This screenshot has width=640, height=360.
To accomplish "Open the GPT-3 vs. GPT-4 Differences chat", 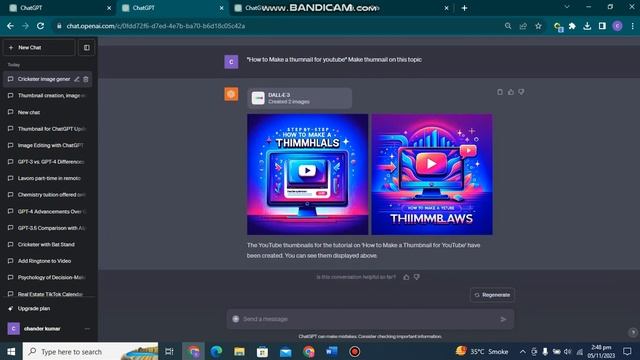I will click(48, 162).
